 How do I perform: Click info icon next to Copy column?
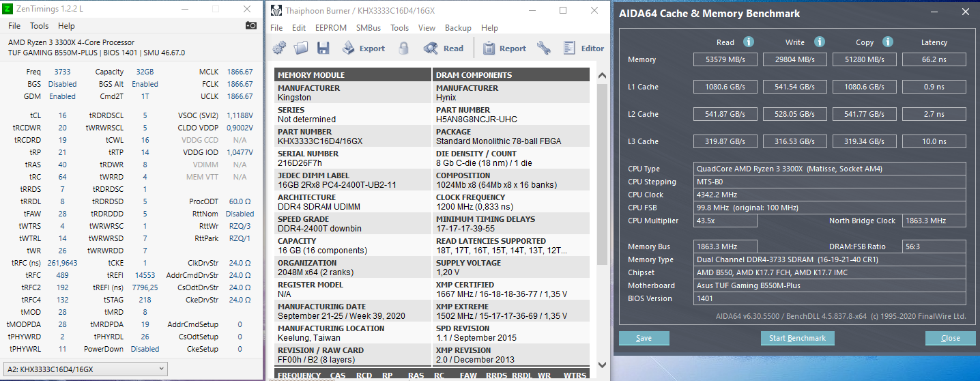[x=888, y=42]
